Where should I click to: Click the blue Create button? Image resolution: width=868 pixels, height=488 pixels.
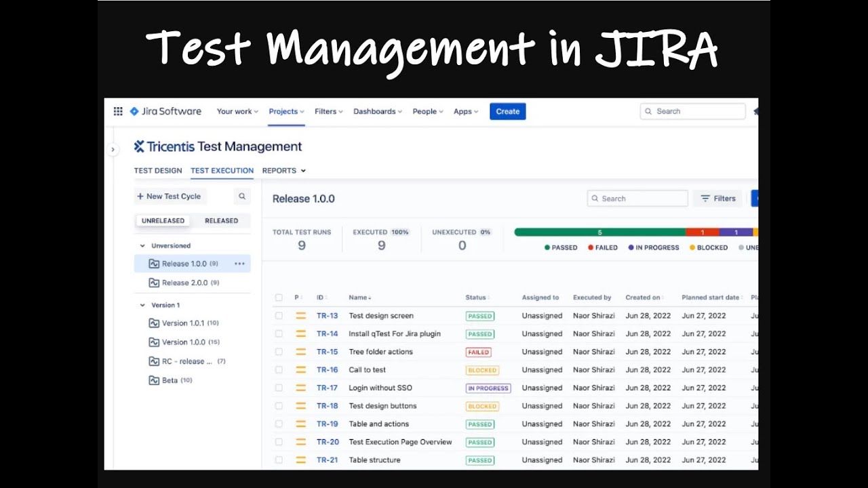[x=508, y=112]
